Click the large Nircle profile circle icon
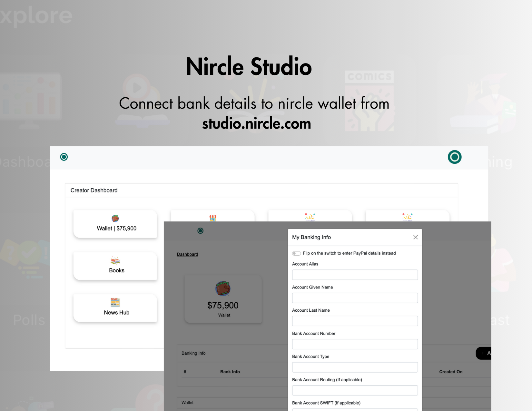The width and height of the screenshot is (532, 411). (x=454, y=157)
